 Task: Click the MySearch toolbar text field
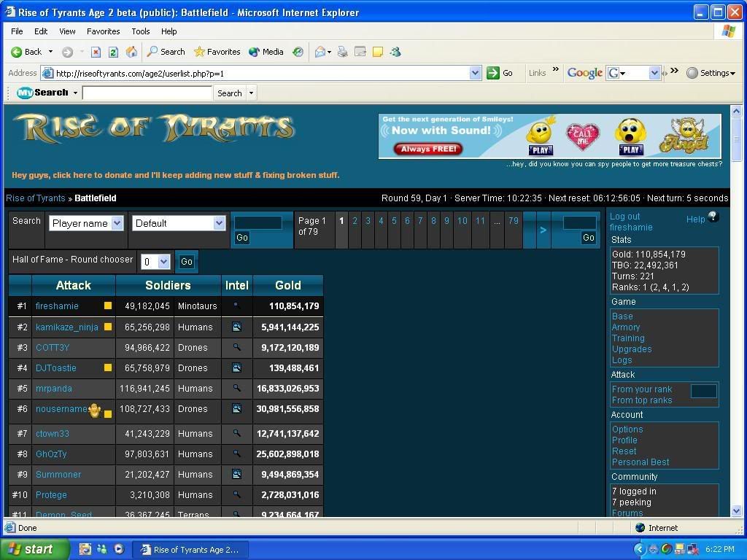click(147, 93)
